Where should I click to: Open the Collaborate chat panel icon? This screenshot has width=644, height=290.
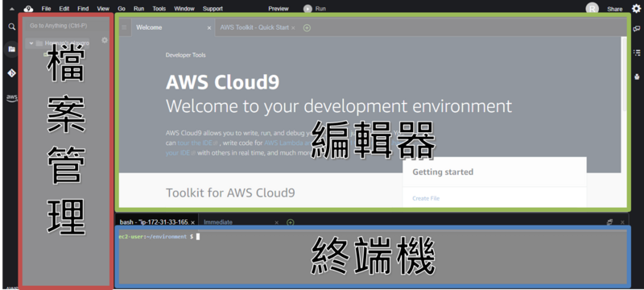click(x=637, y=28)
